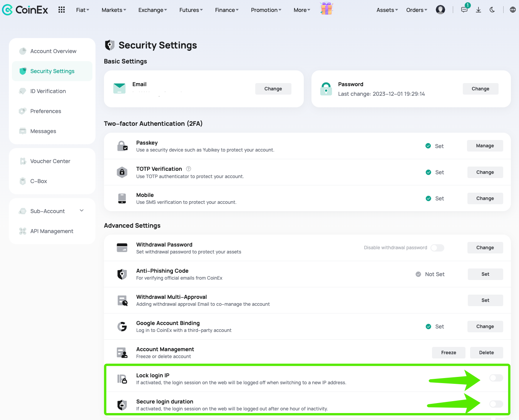
Task: Click the Email envelope icon
Action: [119, 88]
